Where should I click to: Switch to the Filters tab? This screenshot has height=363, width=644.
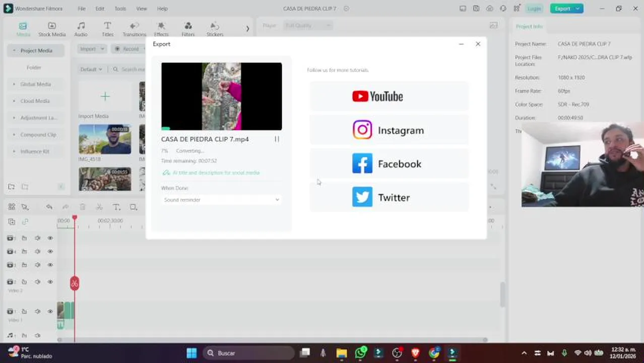[188, 29]
